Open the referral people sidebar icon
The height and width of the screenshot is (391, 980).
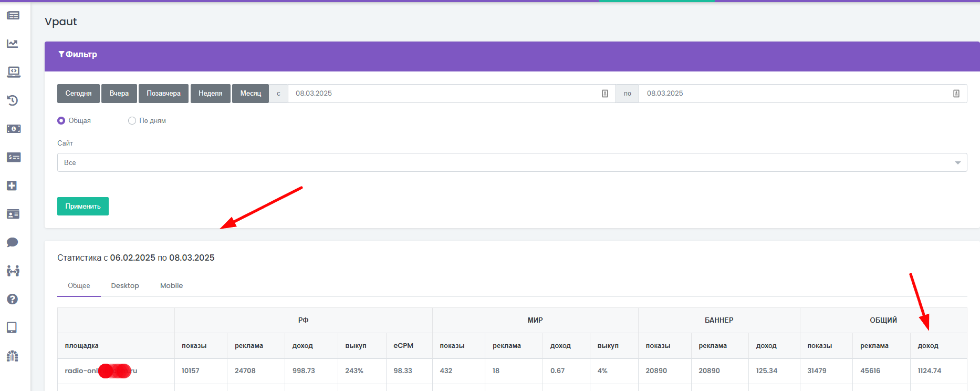click(13, 271)
